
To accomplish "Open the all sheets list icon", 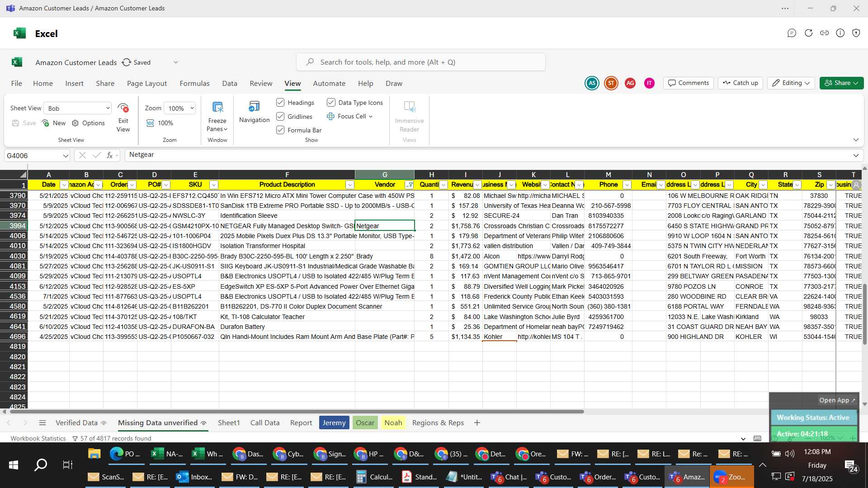I will [x=42, y=423].
